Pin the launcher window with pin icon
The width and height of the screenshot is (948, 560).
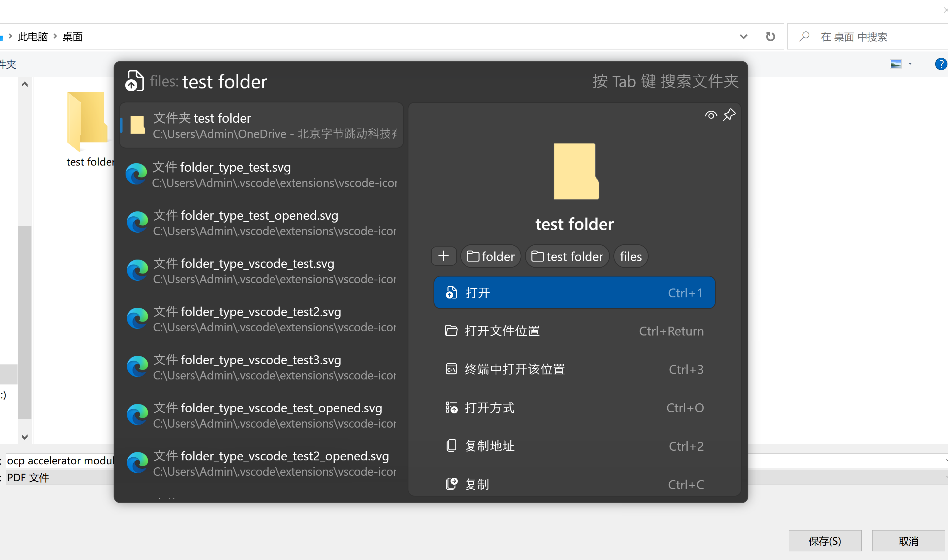(x=729, y=115)
